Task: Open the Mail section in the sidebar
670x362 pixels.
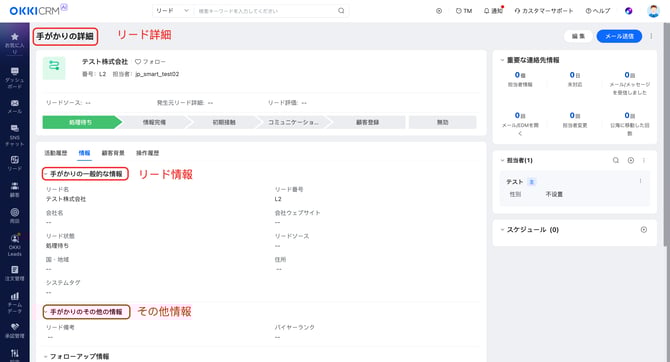Action: tap(15, 106)
